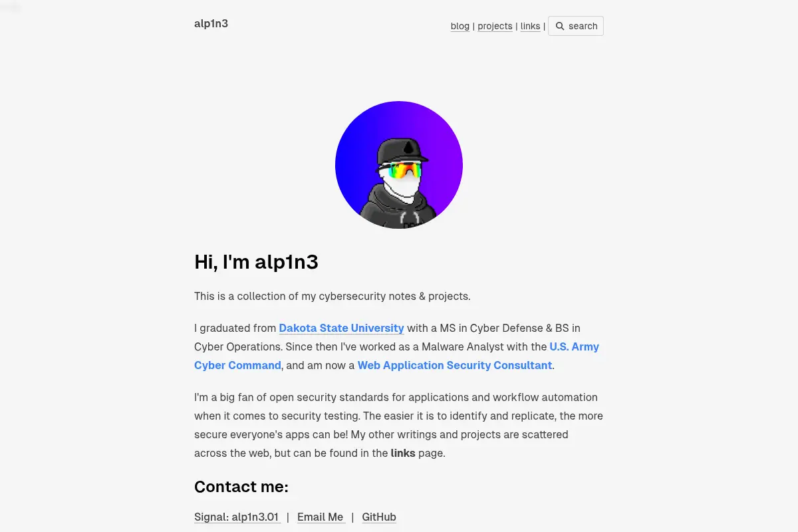Screen dimensions: 798x532
Task: Click the rainbow goggles on the avatar
Action: 400,170
